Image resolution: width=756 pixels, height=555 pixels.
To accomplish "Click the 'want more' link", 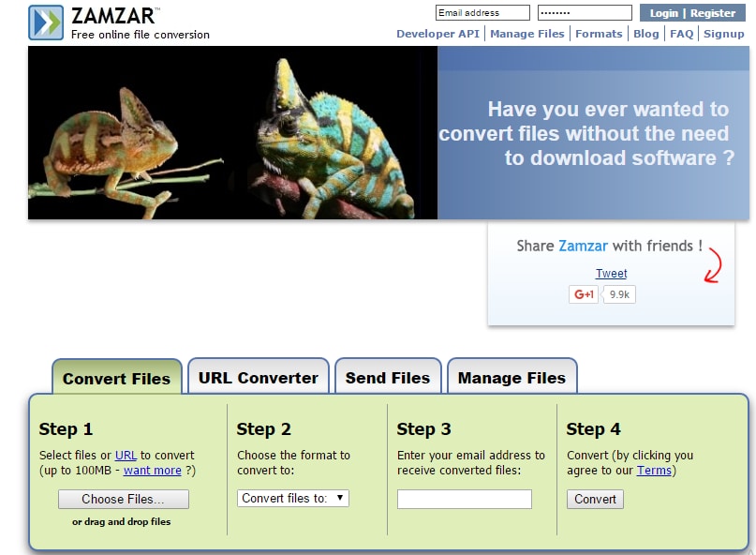I will (153, 470).
